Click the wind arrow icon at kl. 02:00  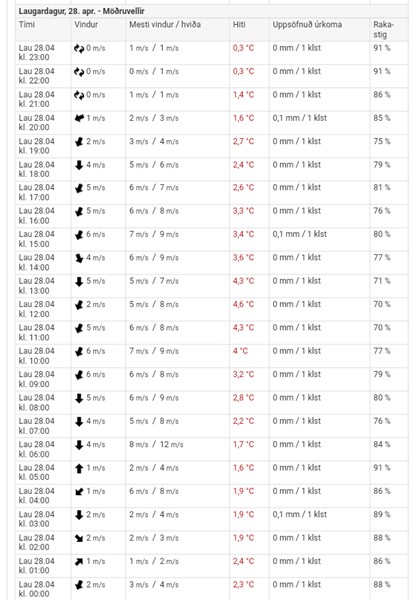(x=79, y=538)
